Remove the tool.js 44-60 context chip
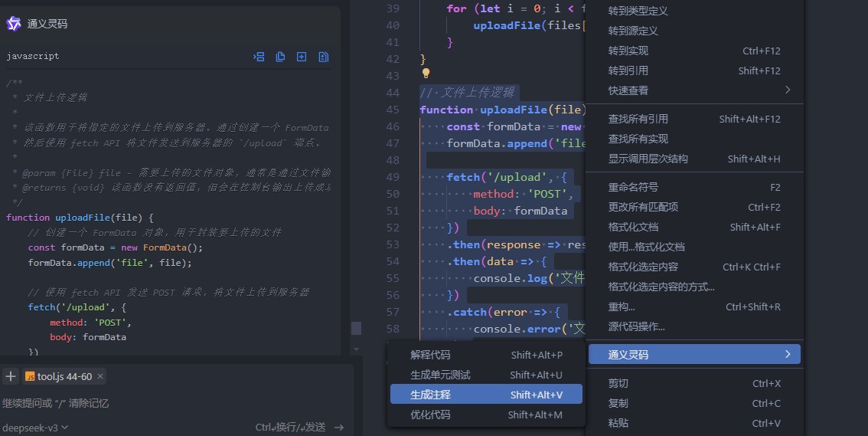Image resolution: width=868 pixels, height=436 pixels. tap(100, 376)
